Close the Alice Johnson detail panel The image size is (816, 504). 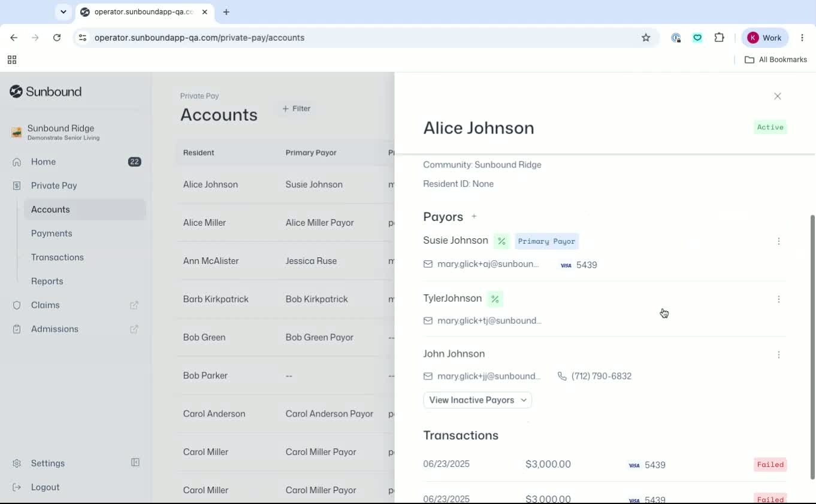[x=778, y=96]
